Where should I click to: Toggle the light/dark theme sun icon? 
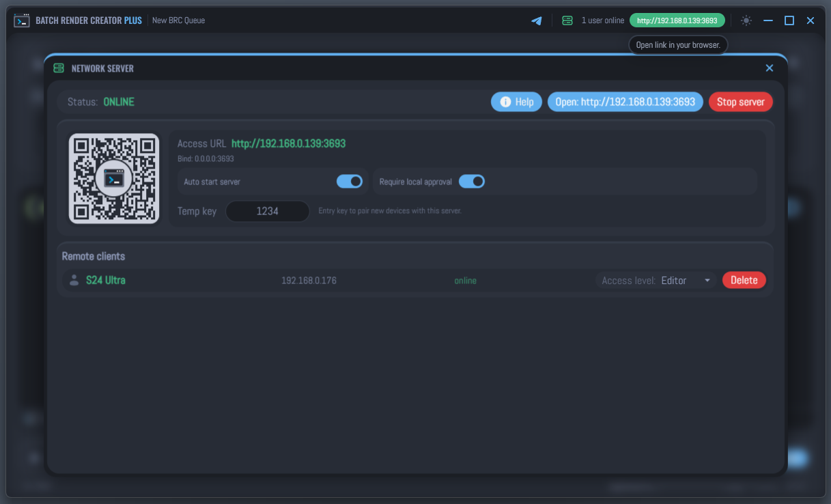click(746, 20)
